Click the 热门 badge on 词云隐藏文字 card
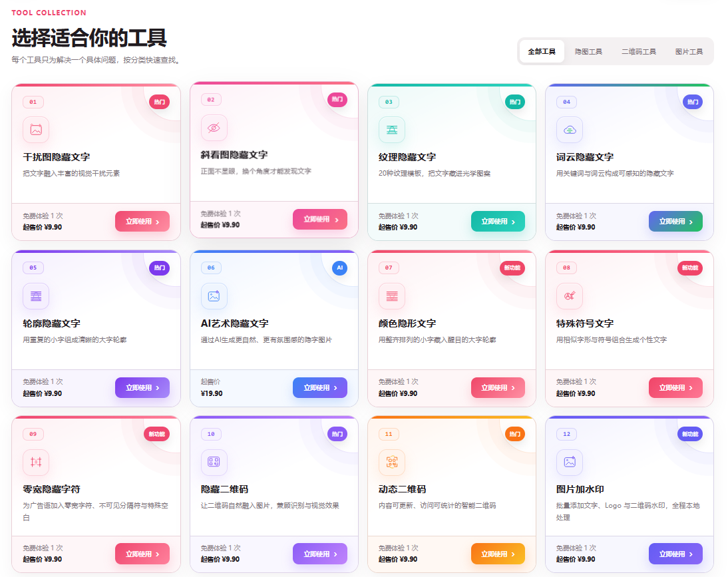 tap(693, 102)
